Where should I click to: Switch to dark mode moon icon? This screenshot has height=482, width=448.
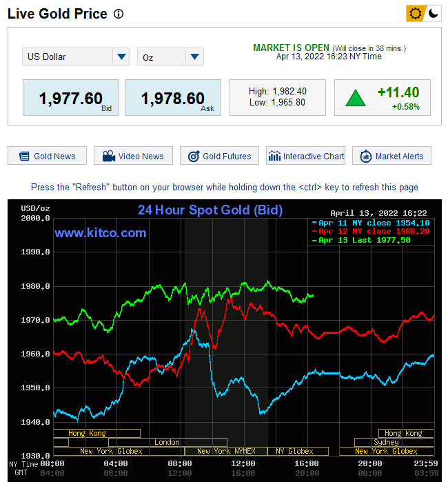(x=433, y=14)
